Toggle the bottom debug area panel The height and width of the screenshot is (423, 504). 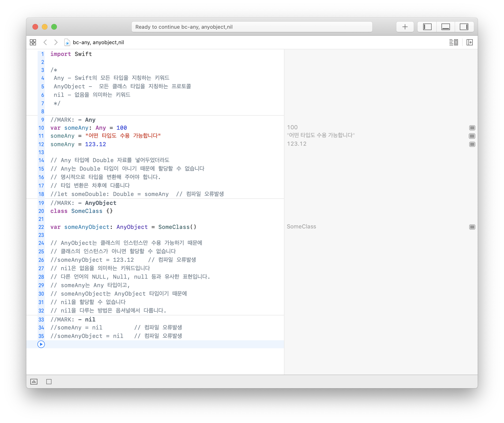pyautogui.click(x=445, y=27)
